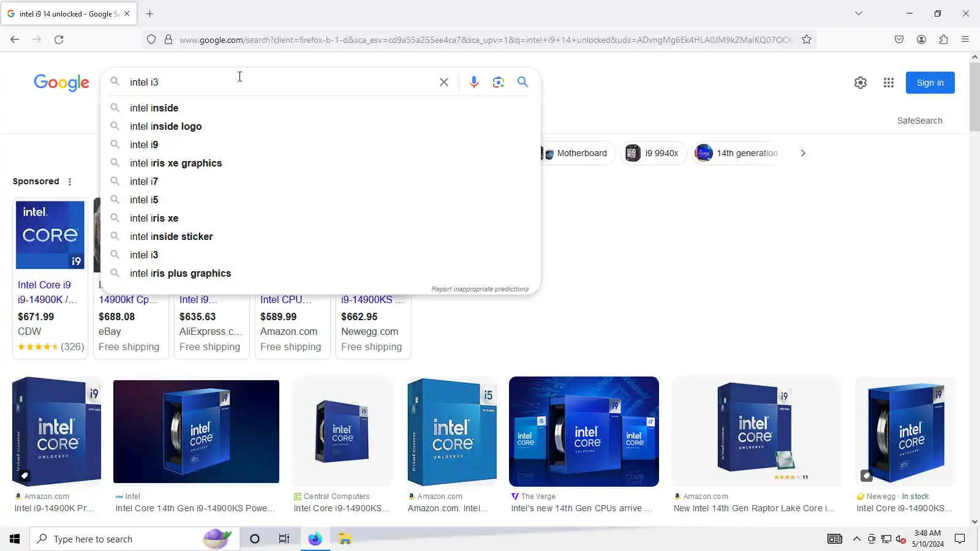Close the intel i9 14 unlocked tab
Image resolution: width=980 pixels, height=551 pixels.
(x=127, y=13)
